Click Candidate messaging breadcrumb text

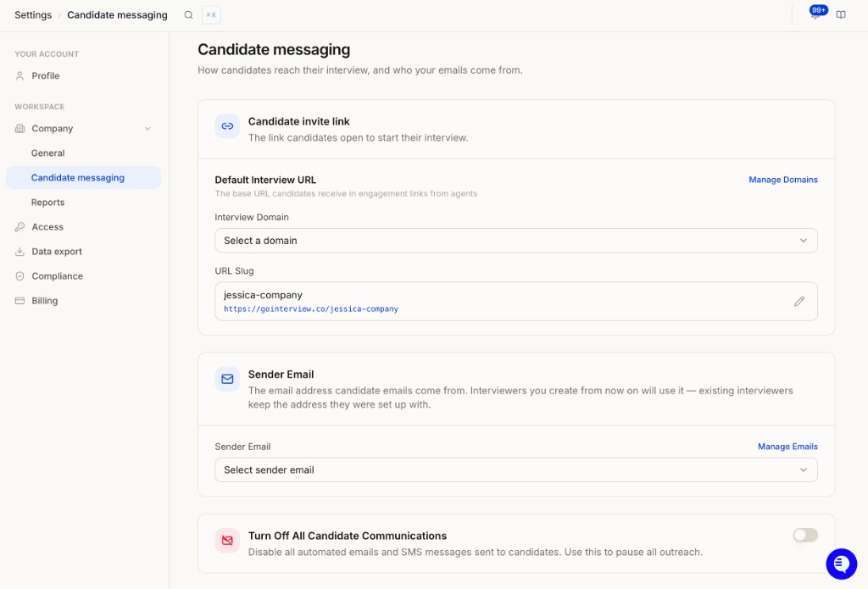[117, 15]
